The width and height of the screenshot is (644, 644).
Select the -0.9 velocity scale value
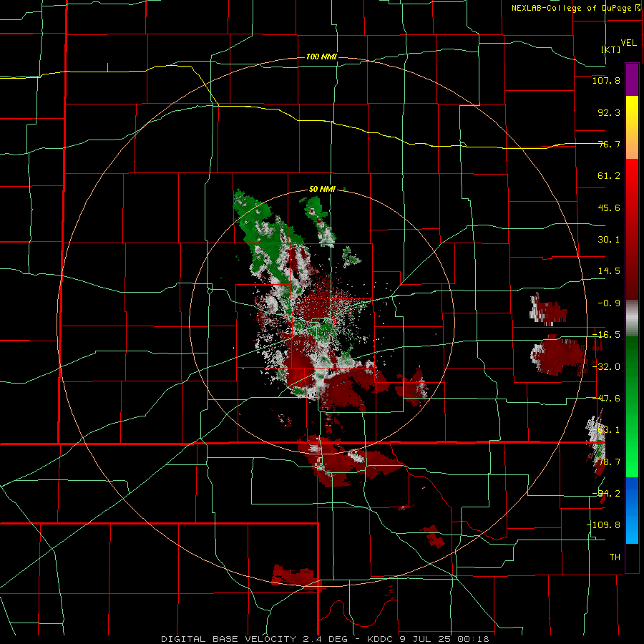(x=609, y=303)
